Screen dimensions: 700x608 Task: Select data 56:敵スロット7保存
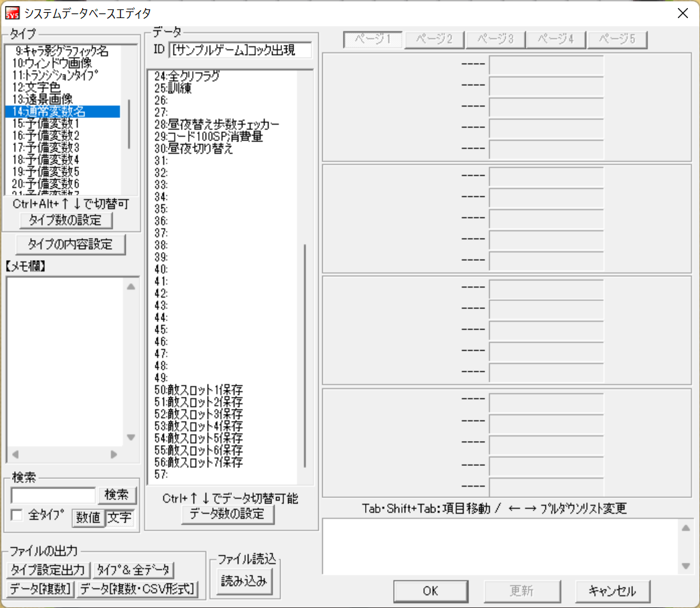coord(222,463)
